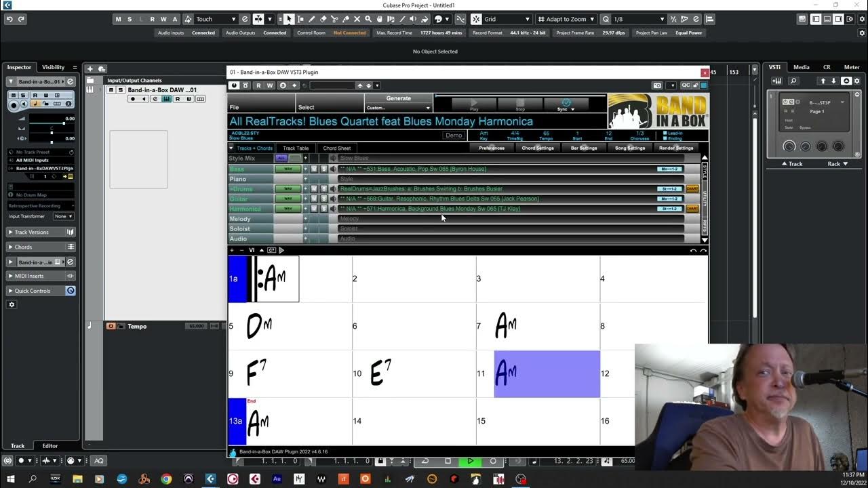Switch to the Chord Sheet tab
The width and height of the screenshot is (868, 488).
pos(337,148)
